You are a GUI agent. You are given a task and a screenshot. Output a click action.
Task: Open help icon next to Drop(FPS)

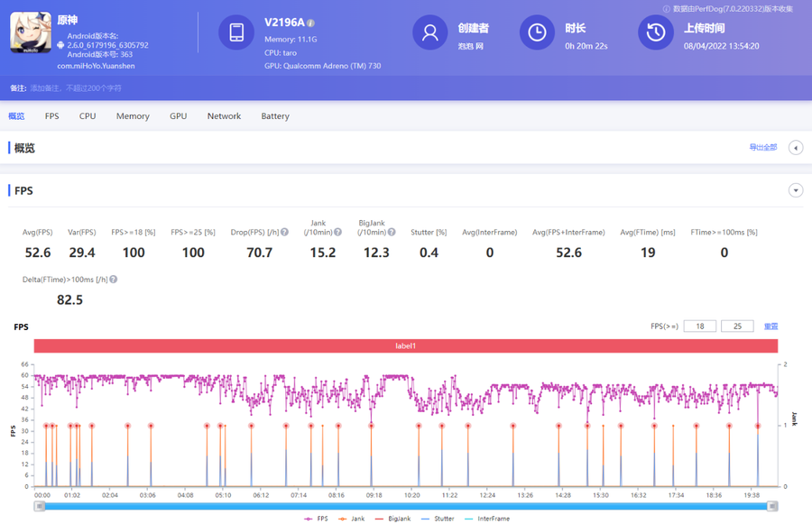[x=284, y=233]
